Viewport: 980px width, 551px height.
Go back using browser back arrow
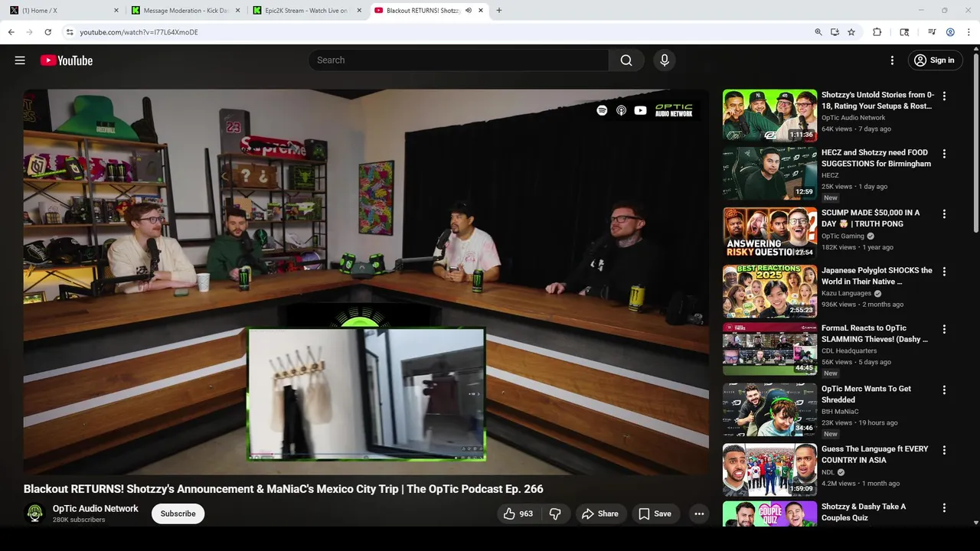(x=11, y=32)
